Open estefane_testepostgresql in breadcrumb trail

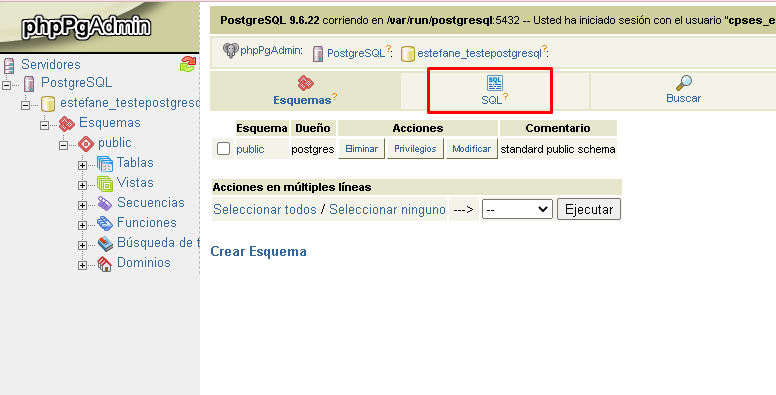click(480, 53)
